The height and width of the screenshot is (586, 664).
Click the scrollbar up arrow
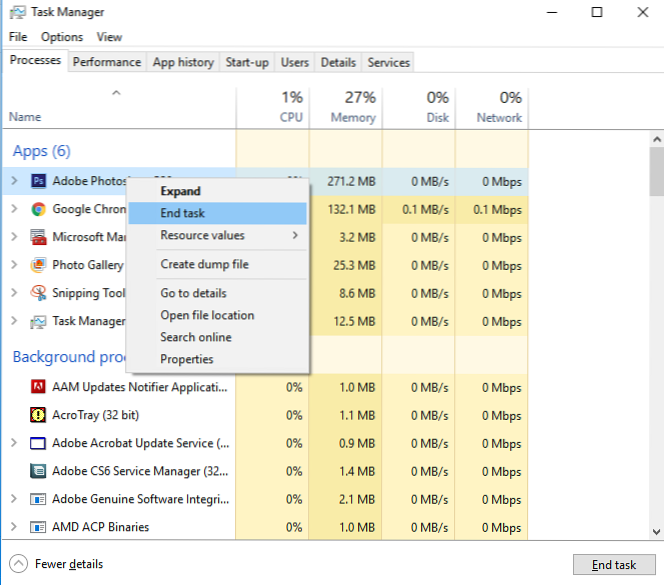[657, 139]
